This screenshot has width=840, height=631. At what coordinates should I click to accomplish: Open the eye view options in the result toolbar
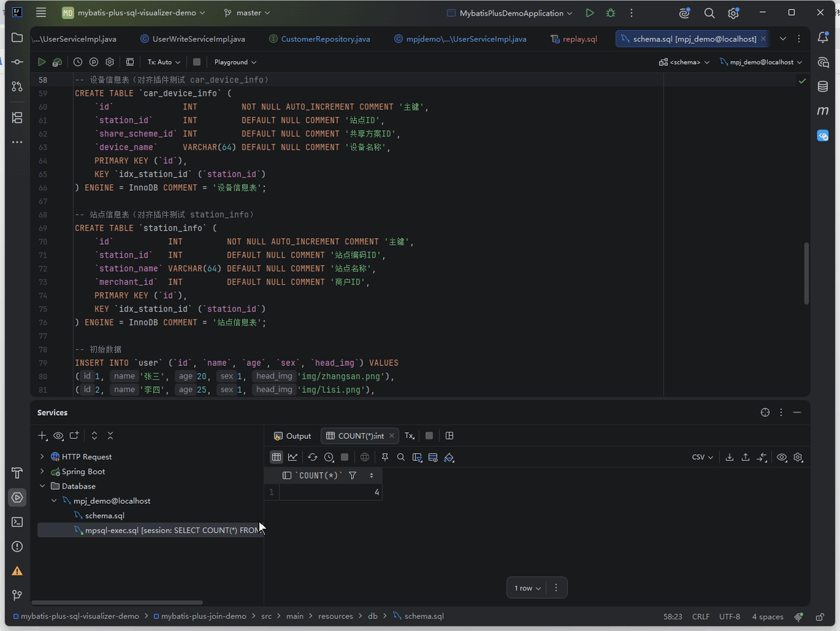[x=782, y=457]
